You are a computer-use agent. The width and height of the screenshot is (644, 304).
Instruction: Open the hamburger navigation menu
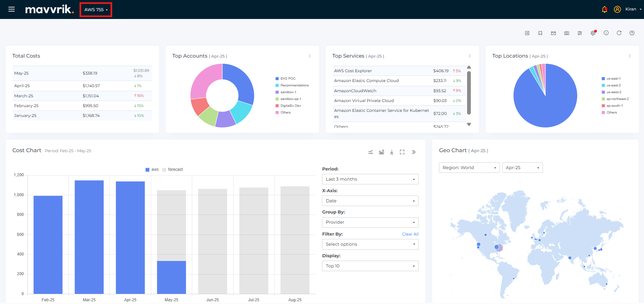[x=12, y=9]
